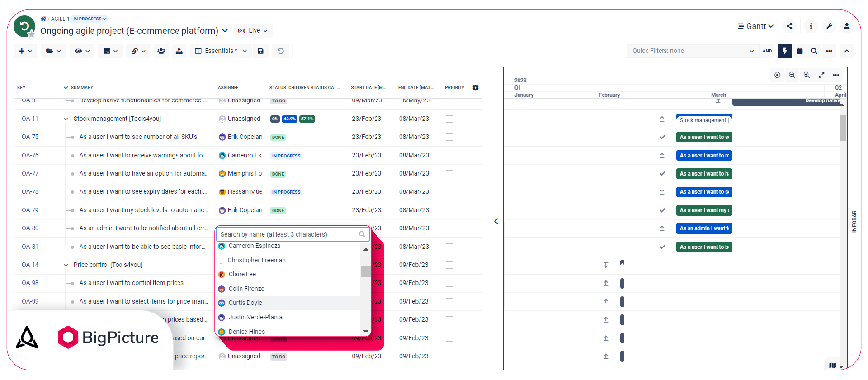
Task: Open the info icon in header
Action: point(811,26)
